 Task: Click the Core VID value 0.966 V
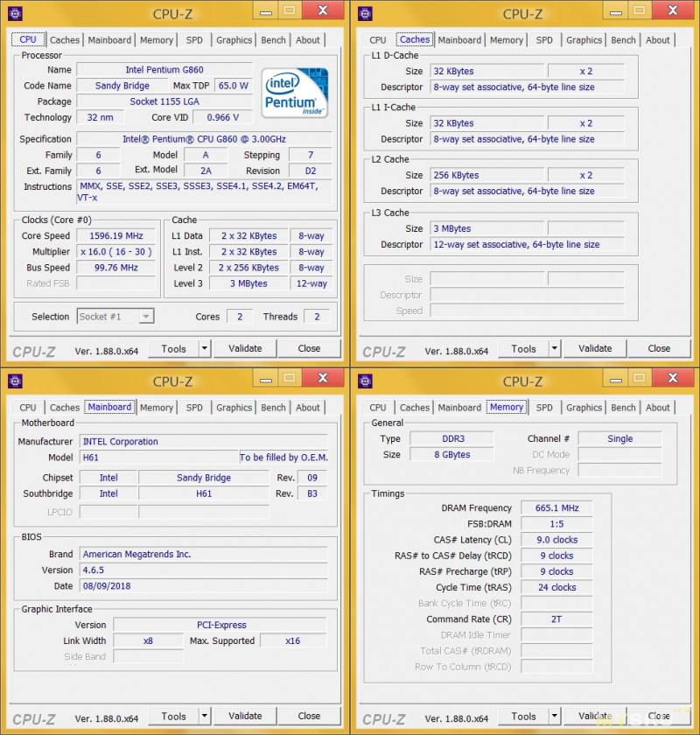(x=223, y=117)
